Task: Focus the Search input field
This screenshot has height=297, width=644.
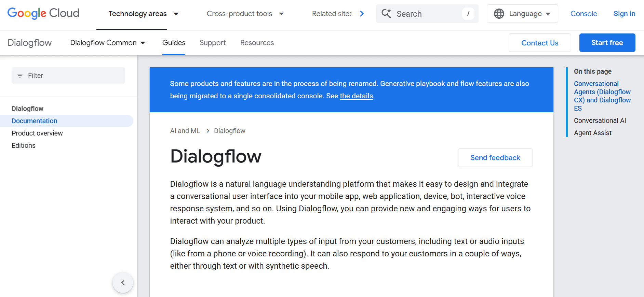Action: tap(427, 14)
